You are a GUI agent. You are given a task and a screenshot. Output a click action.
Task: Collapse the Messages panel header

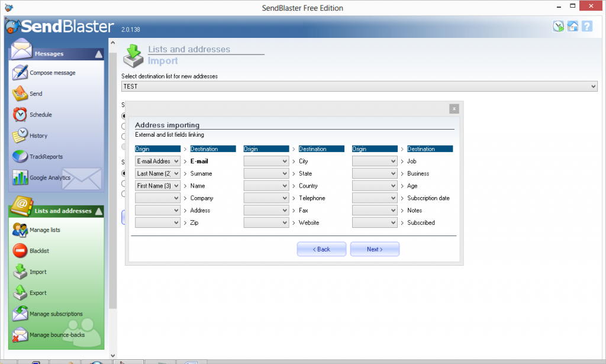coord(98,54)
